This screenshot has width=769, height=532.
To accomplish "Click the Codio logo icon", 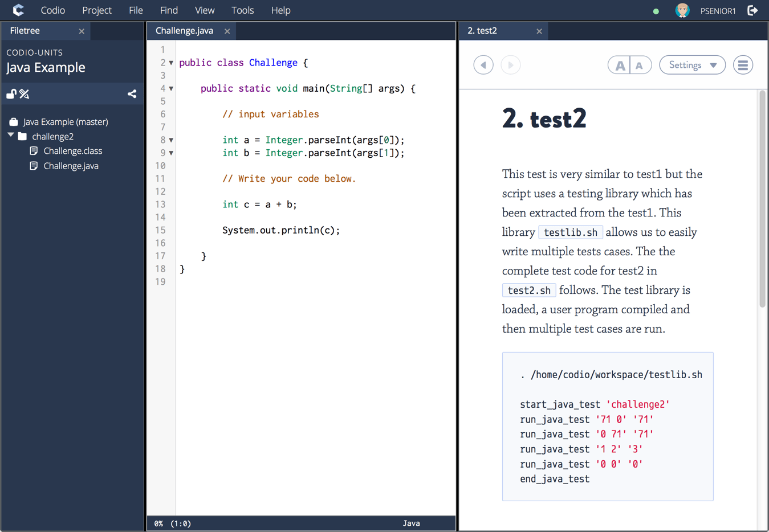I will pyautogui.click(x=18, y=10).
